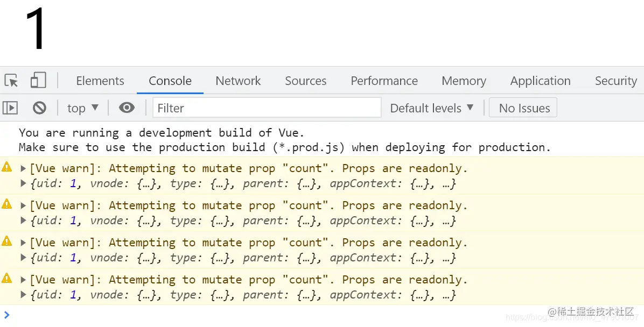Expand the first uid object details
Screen dimensions: 644x327
coord(23,183)
